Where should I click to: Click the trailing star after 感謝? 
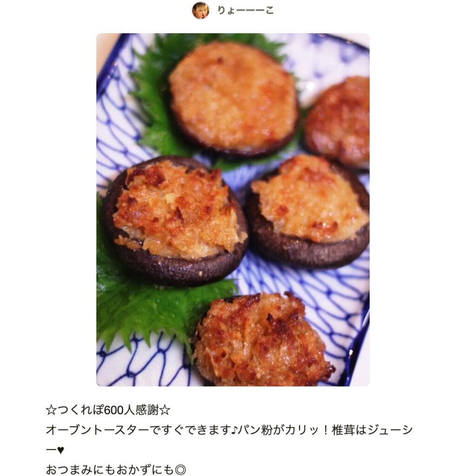click(x=165, y=410)
